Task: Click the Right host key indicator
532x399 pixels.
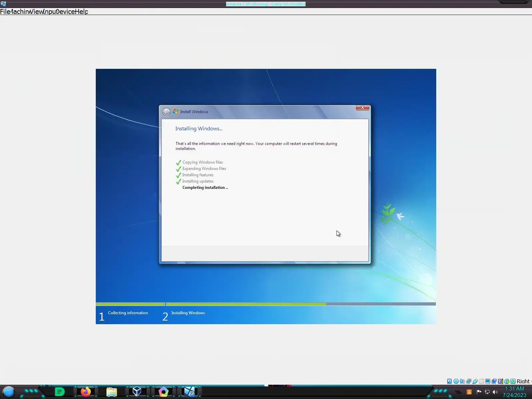Action: coord(524,381)
